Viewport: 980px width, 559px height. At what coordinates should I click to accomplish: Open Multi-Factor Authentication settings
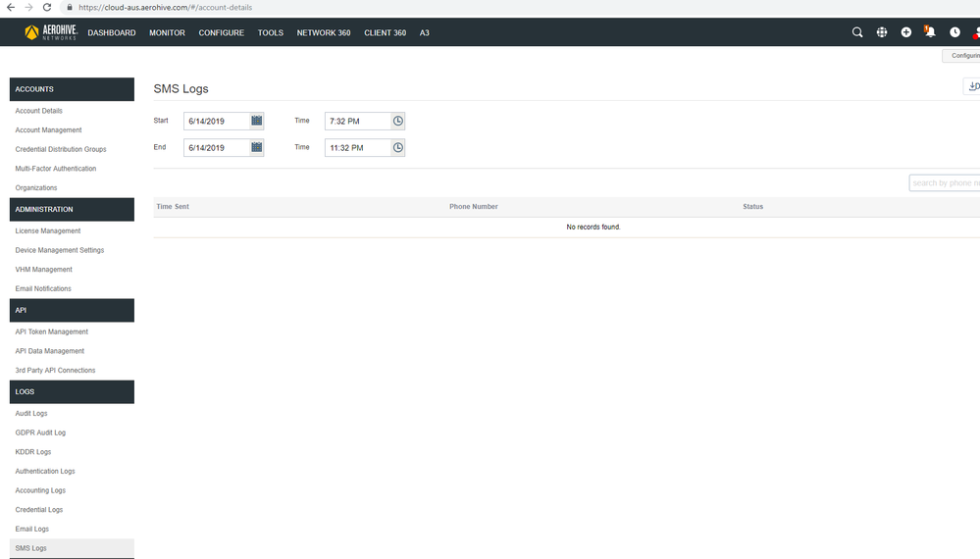[56, 169]
